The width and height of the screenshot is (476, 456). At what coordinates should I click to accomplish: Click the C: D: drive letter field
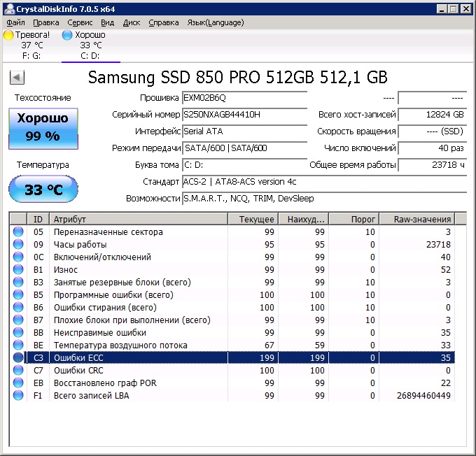(x=245, y=165)
